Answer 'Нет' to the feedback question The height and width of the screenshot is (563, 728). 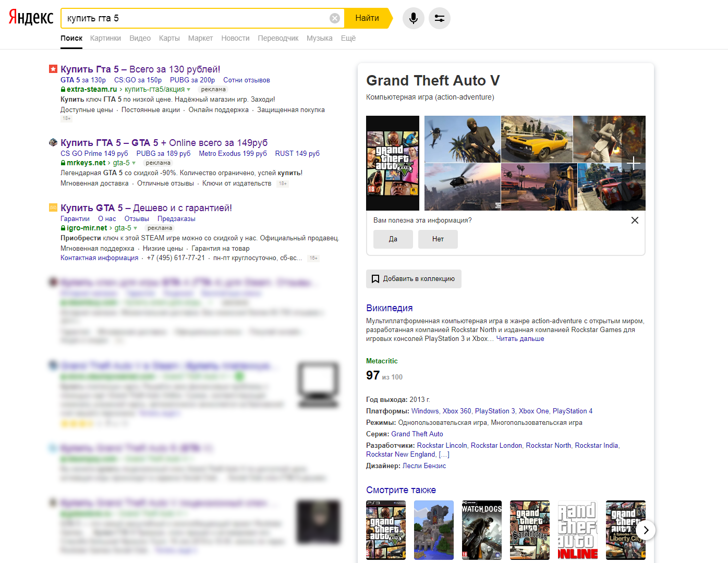coord(438,239)
